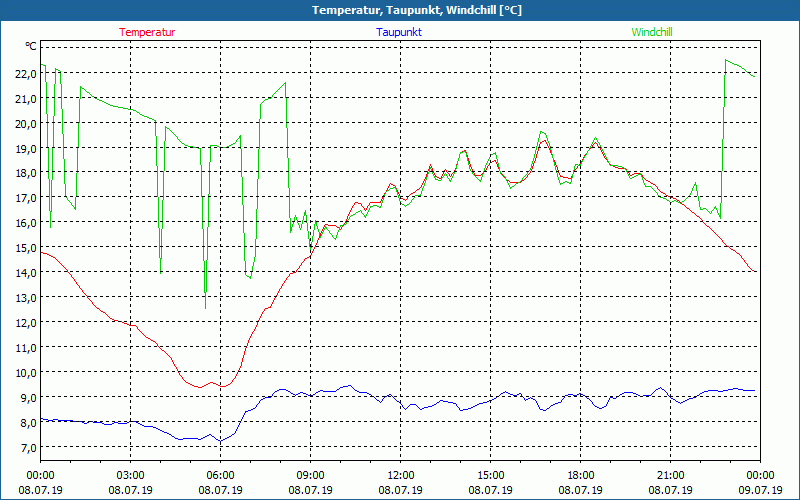Click the "18:00" time axis label
Viewport: 800px width, 500px height.
click(x=581, y=476)
